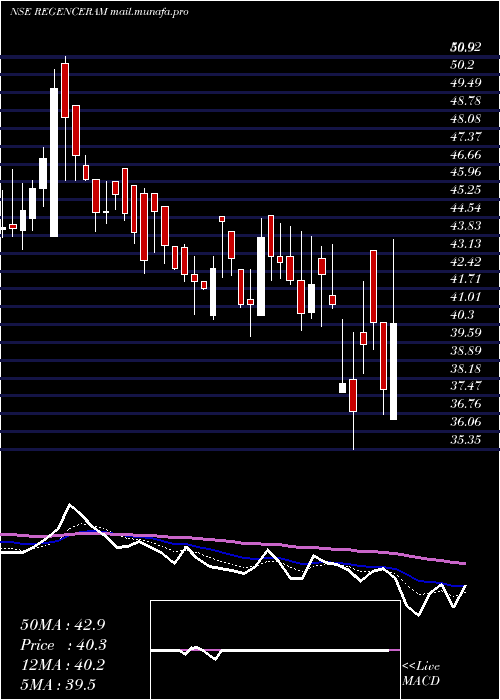Click the <<Live MACD label

point(421,674)
